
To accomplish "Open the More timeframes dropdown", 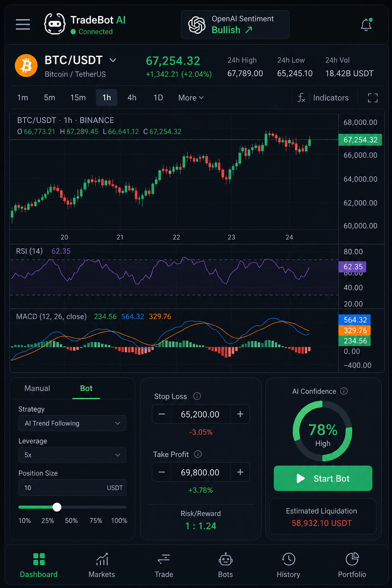I will click(191, 98).
